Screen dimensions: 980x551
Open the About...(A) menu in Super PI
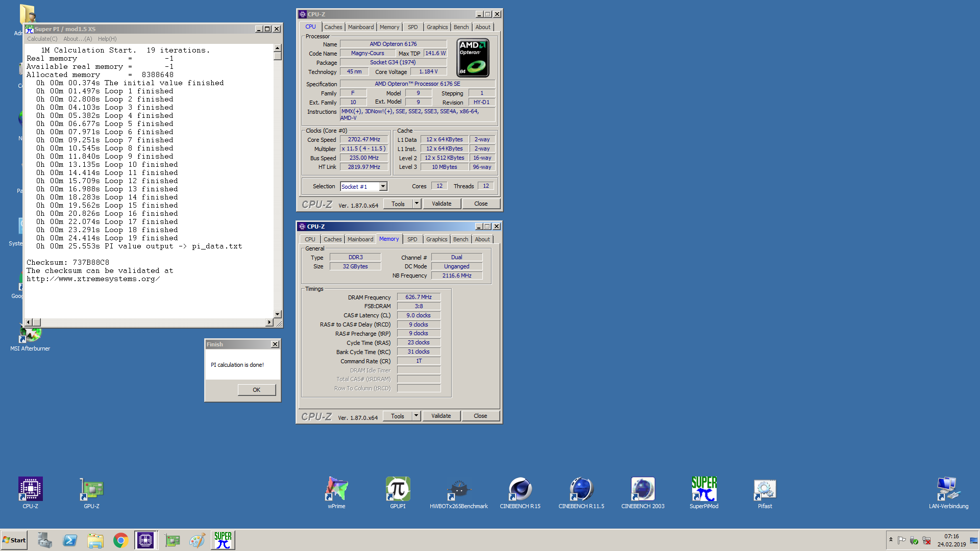pos(78,39)
